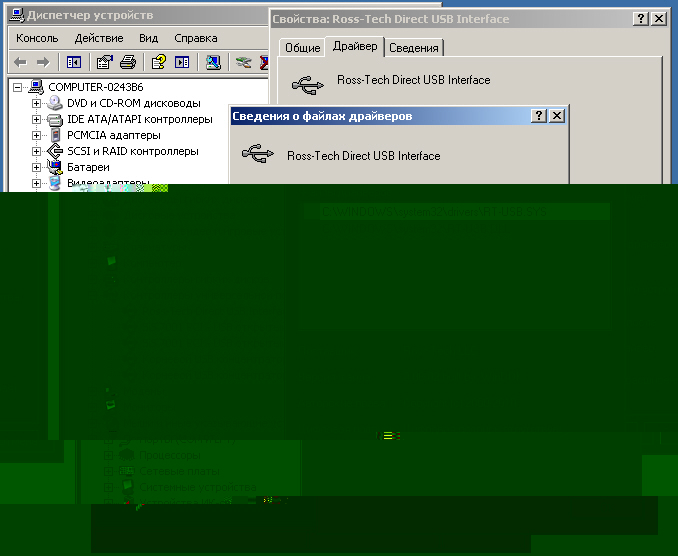Collapse the COMPUTER-0243B6 root node
Viewport: 678px width, 556px height.
(17, 87)
